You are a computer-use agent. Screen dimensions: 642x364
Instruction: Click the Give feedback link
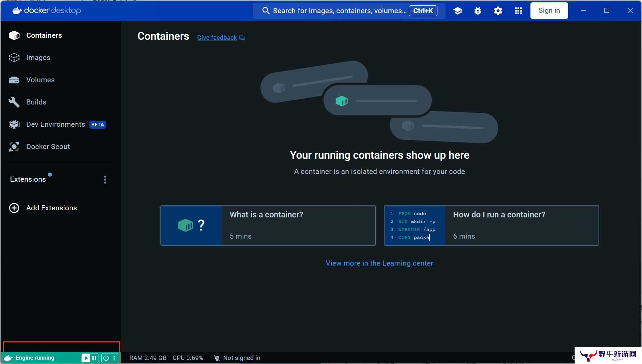(217, 38)
